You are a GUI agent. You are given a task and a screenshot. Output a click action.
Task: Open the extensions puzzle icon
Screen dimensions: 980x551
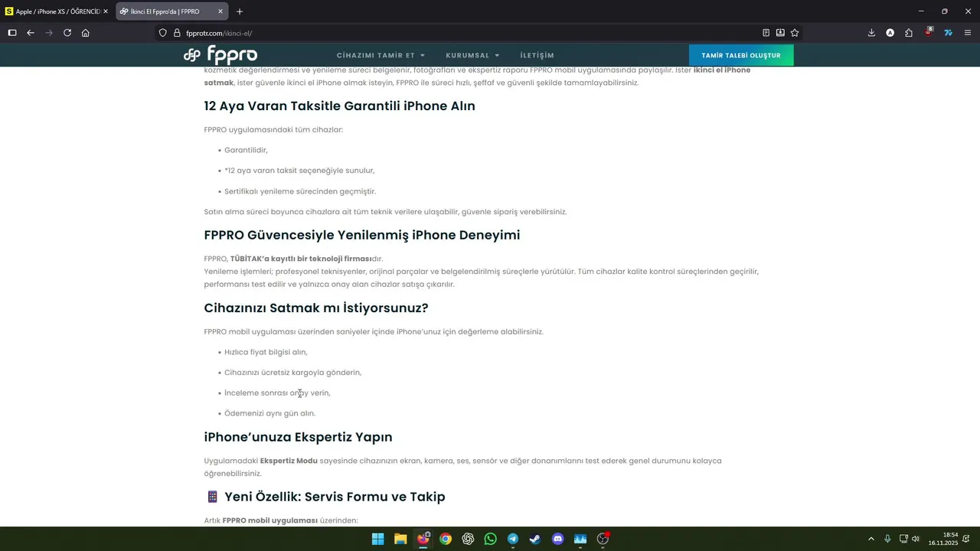[x=909, y=33]
